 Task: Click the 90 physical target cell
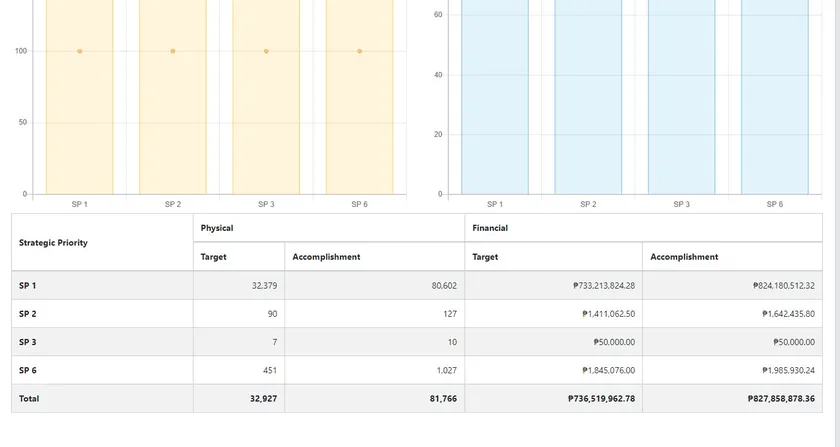pos(239,314)
